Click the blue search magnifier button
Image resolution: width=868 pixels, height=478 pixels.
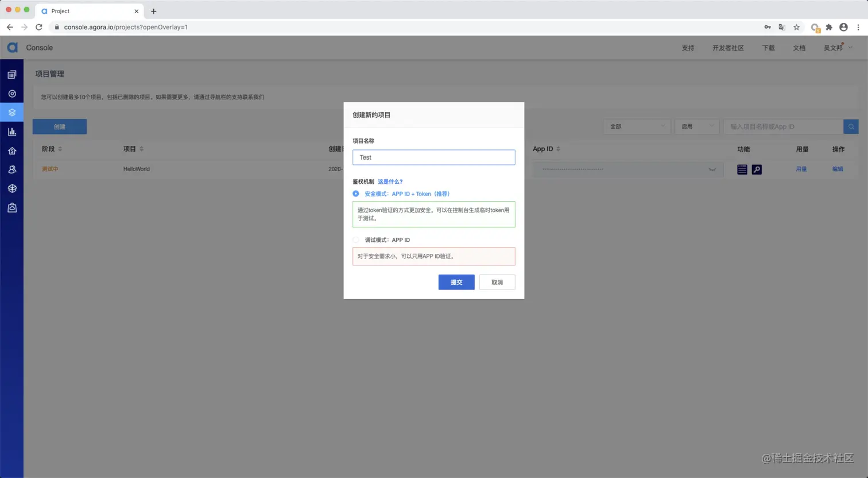[x=851, y=126]
